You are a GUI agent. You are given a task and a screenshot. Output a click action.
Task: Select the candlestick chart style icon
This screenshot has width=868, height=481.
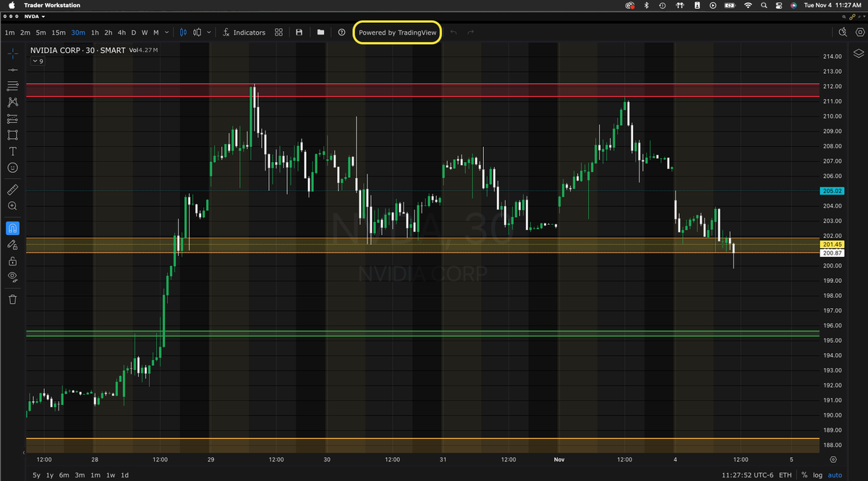pos(183,33)
